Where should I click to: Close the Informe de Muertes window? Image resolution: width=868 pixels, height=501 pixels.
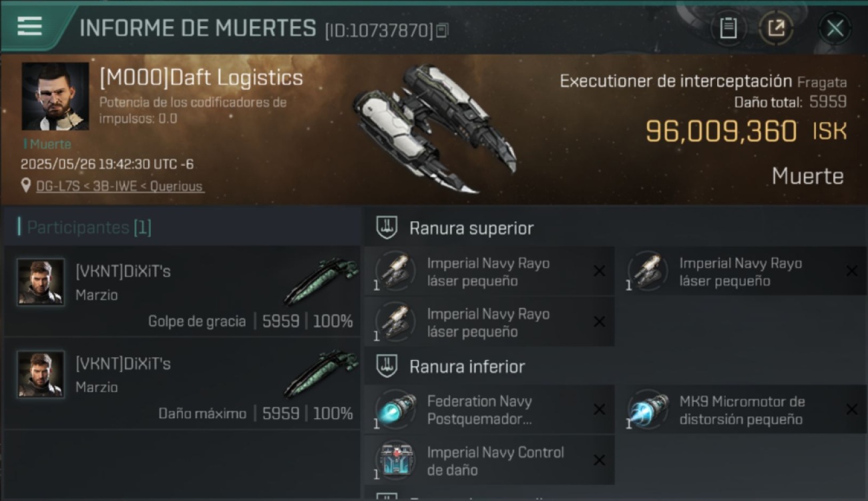pyautogui.click(x=835, y=28)
